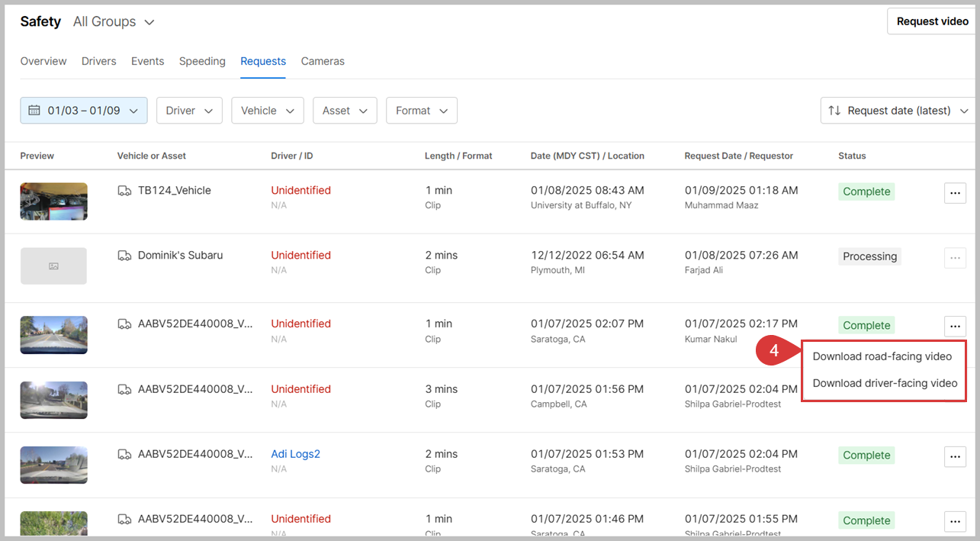The height and width of the screenshot is (541, 980).
Task: Select Download road-facing video
Action: click(882, 356)
